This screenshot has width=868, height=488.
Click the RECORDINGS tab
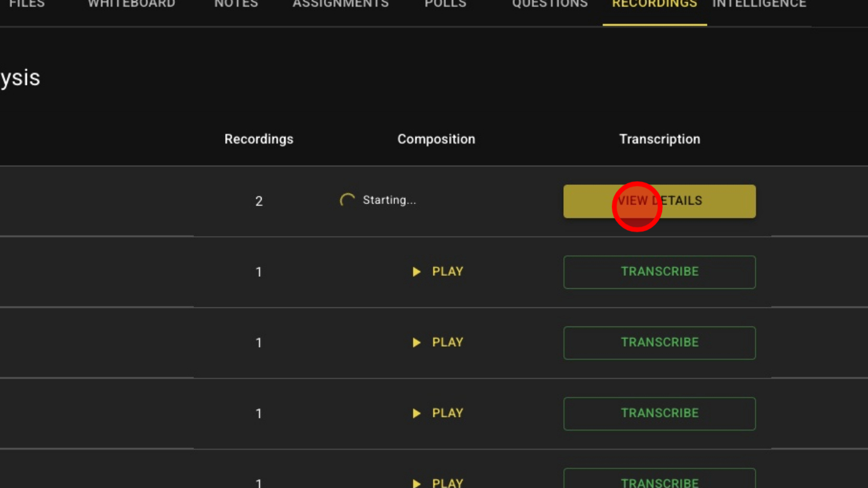point(654,5)
